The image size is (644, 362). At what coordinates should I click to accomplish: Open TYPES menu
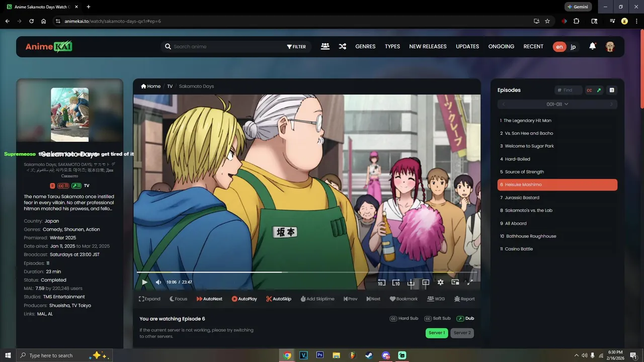click(x=392, y=46)
